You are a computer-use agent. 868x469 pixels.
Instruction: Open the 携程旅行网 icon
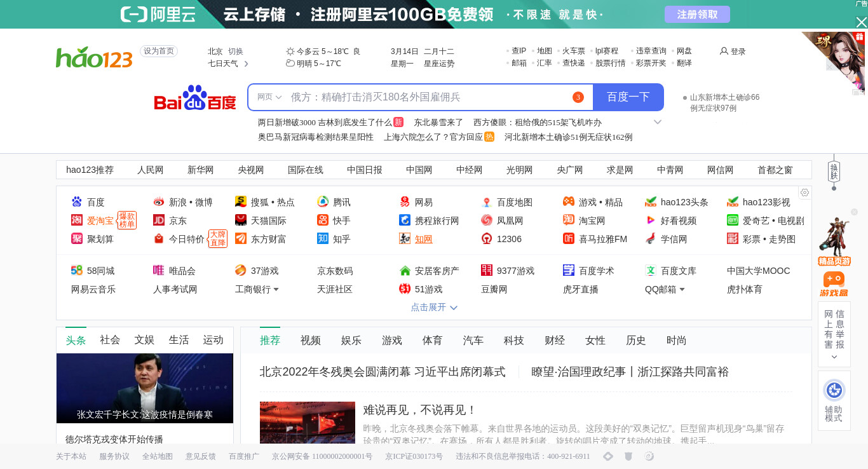click(x=405, y=221)
